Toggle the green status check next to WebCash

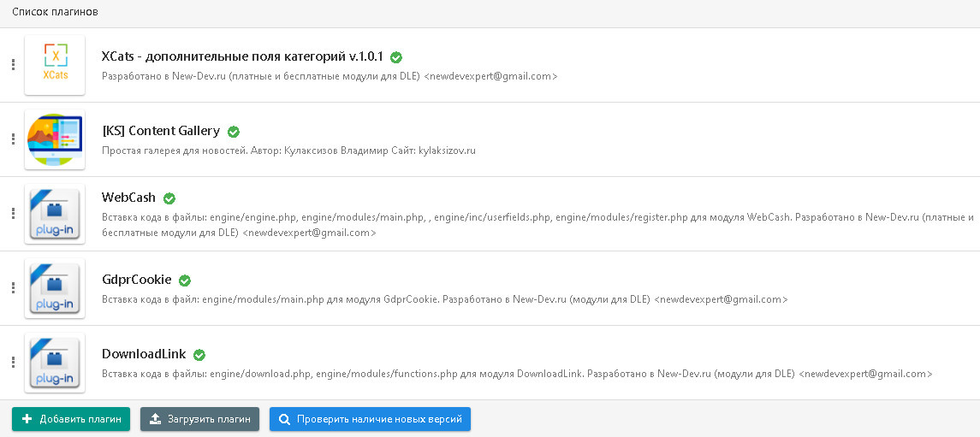169,198
